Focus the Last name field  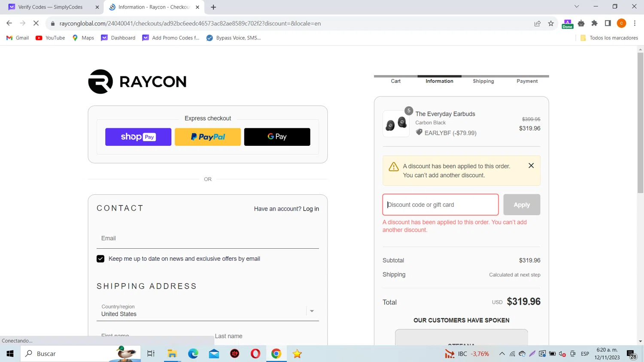[267, 336]
